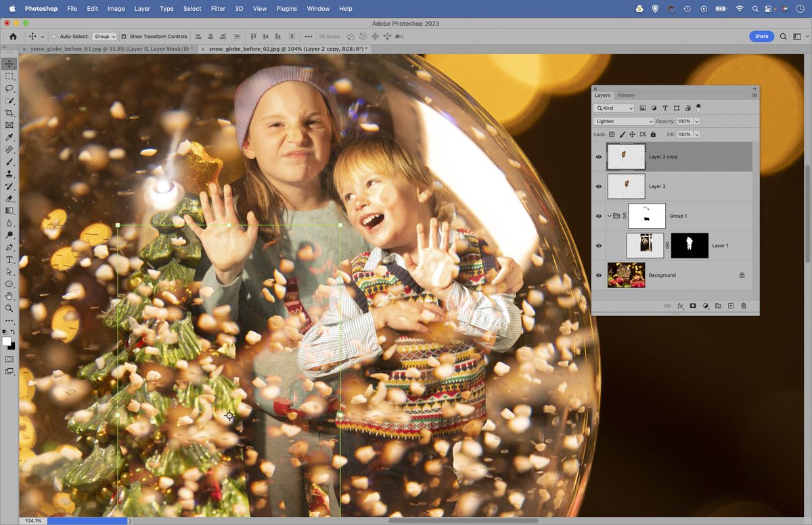The height and width of the screenshot is (525, 812).
Task: Pick the Clone Stamp tool
Action: pyautogui.click(x=9, y=173)
